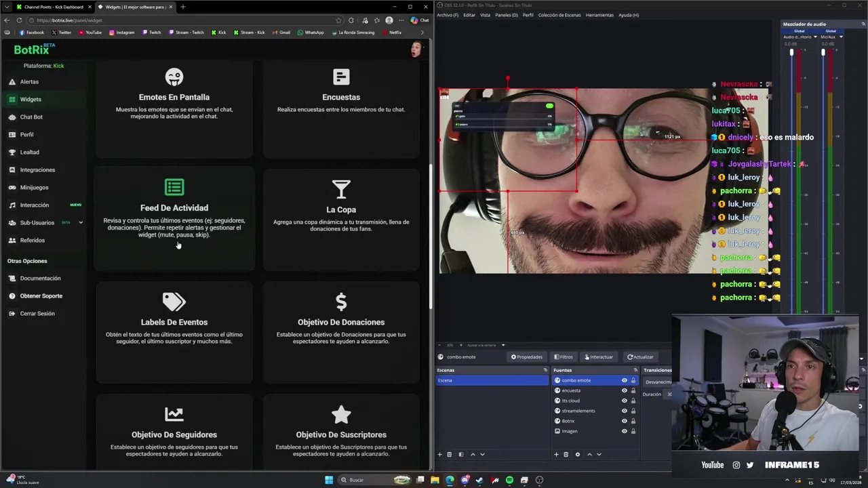Toggle lock on combo emote source
This screenshot has height=488, width=868.
click(x=633, y=380)
